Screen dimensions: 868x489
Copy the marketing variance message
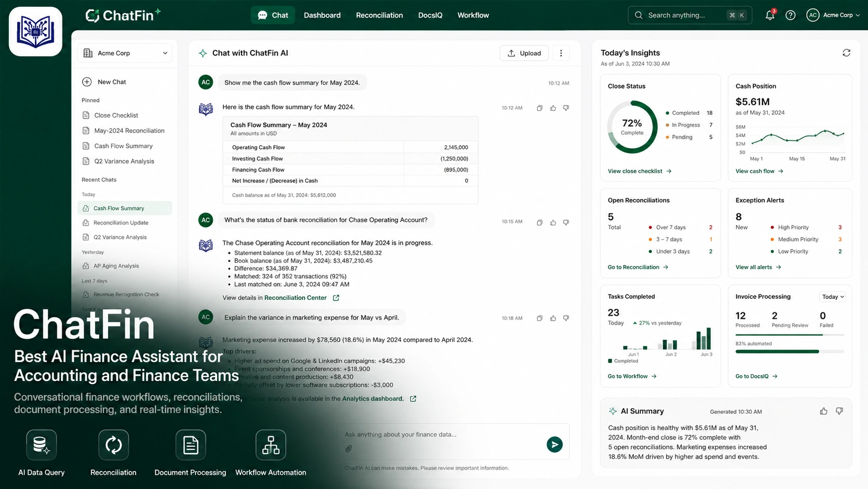pyautogui.click(x=539, y=318)
